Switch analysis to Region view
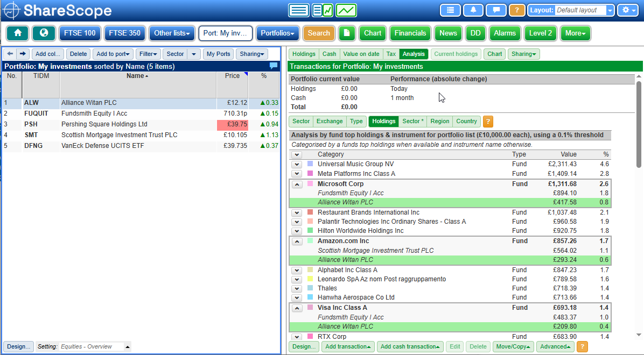 (440, 122)
